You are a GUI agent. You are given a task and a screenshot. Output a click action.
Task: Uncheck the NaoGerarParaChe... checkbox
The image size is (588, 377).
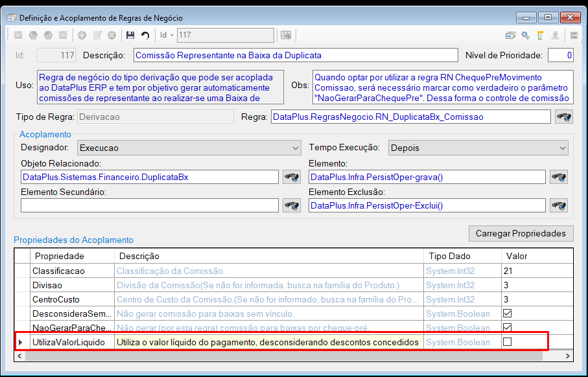click(x=508, y=328)
